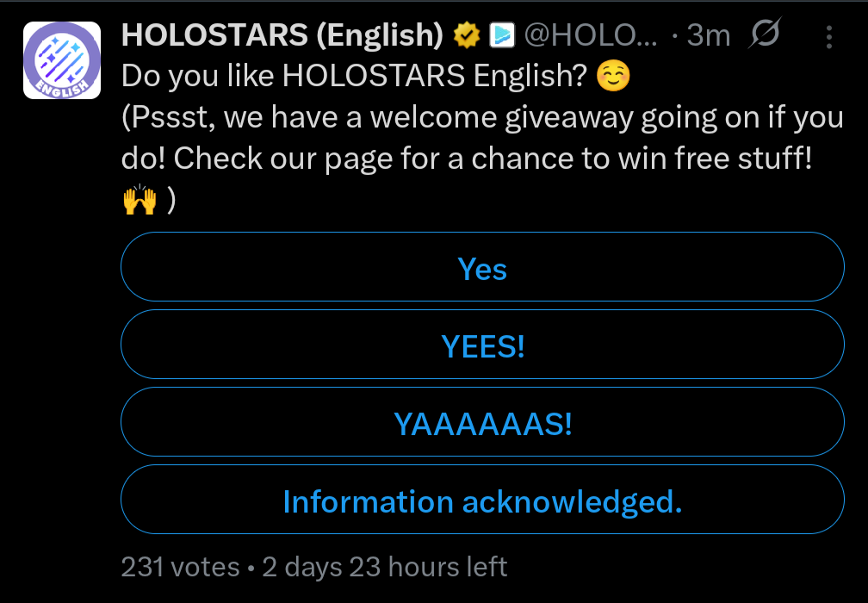Click "2 days 23 hours left" poll timer
Viewport: 868px width, 603px height.
pos(385,567)
